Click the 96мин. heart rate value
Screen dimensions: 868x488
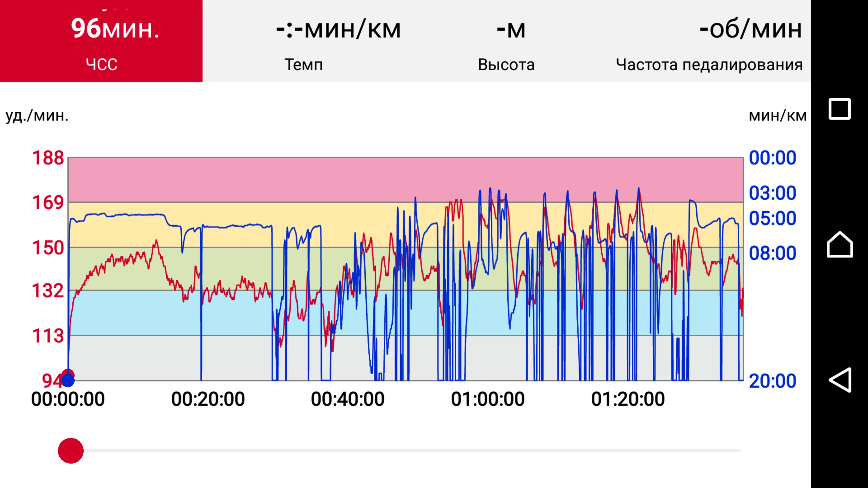[115, 29]
